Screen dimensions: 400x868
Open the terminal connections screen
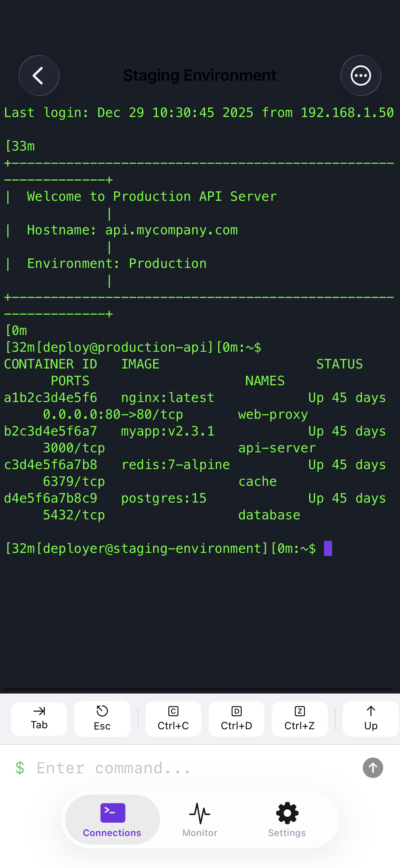coord(112,819)
